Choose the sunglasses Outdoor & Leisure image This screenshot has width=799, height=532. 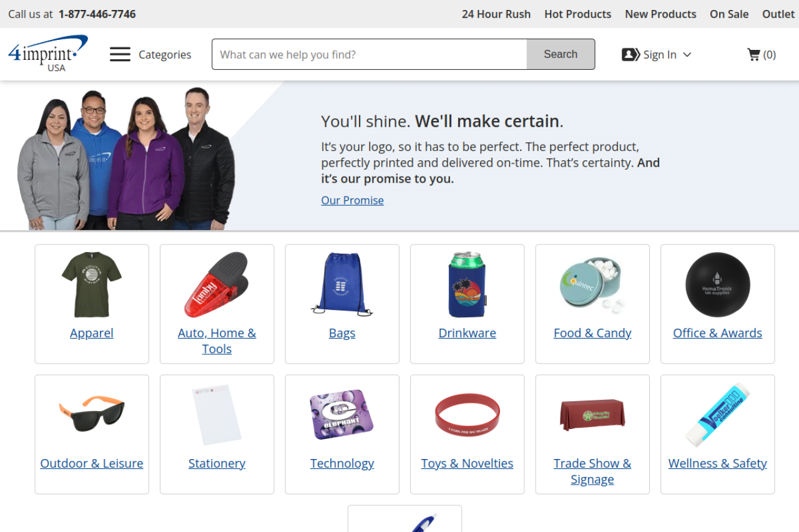click(92, 414)
